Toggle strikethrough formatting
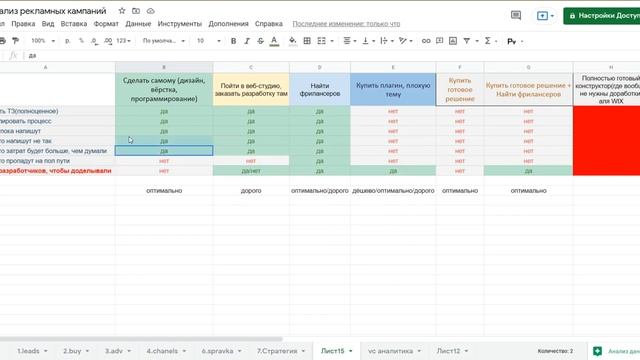Viewport: 640px width, 360px height. pos(260,41)
